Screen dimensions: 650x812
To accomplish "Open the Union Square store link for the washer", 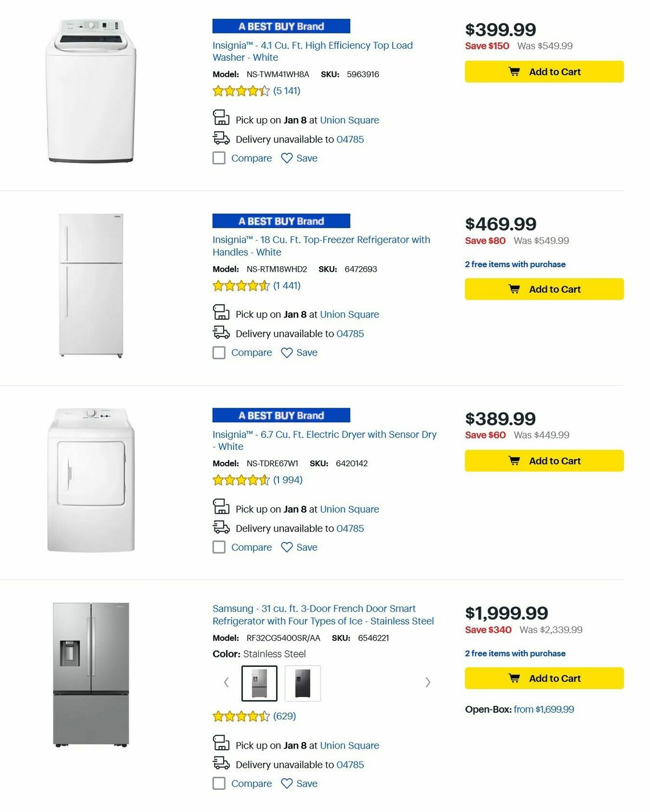I will (x=349, y=120).
